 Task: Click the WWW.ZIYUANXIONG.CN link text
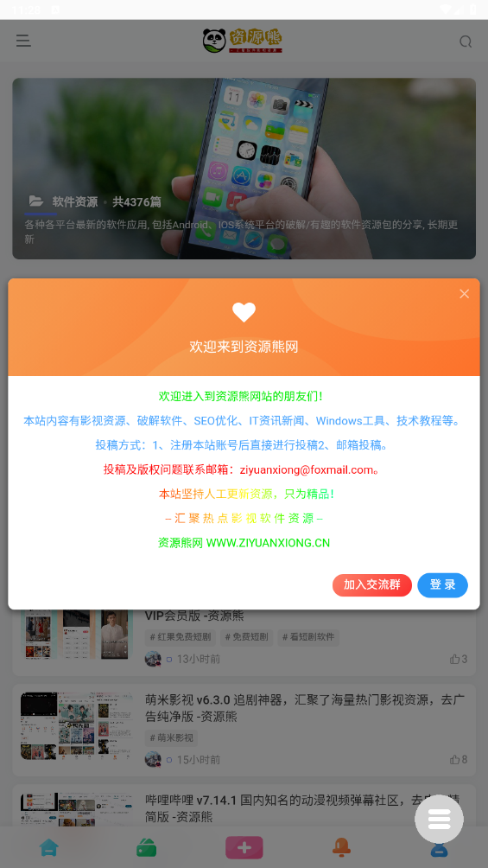coord(268,543)
